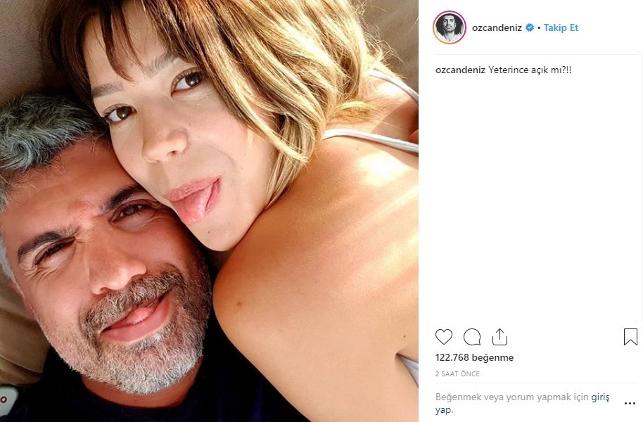Click ozcandeniz username in the caption
Screen dimensions: 643x422
click(461, 72)
